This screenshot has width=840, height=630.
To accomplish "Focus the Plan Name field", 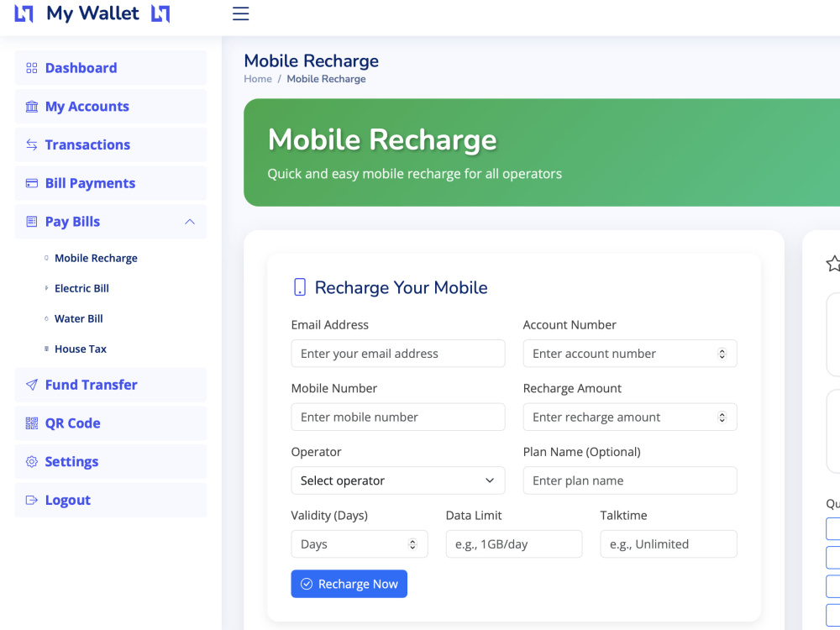I will [630, 480].
